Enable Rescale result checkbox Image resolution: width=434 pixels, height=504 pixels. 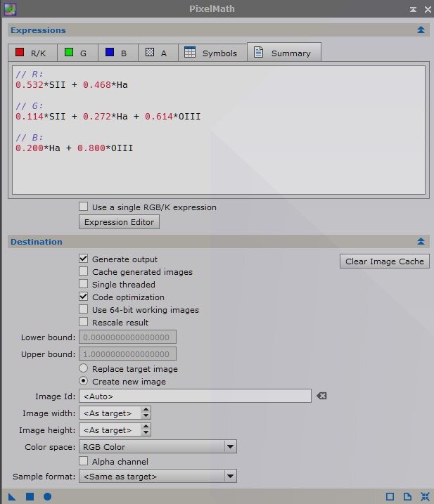coord(83,322)
